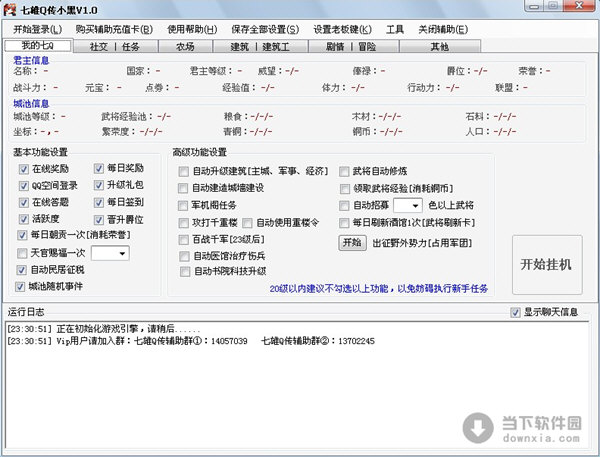Enable 自动升级建筑 checkbox
The width and height of the screenshot is (600, 457).
tap(182, 171)
